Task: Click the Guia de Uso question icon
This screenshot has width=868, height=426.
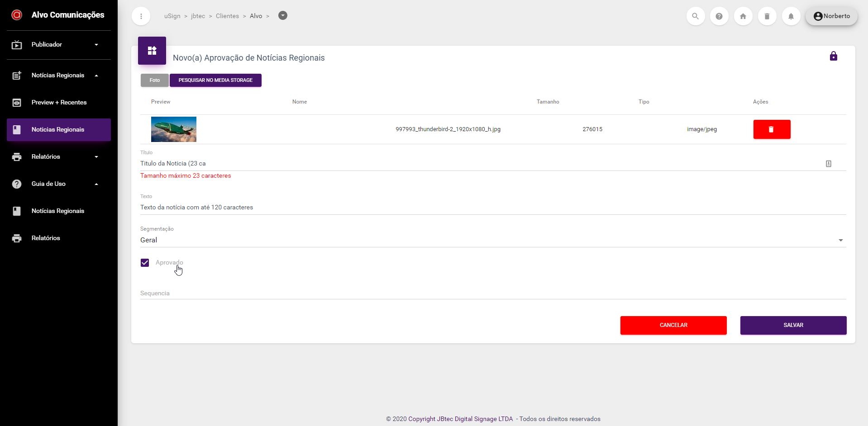Action: (17, 184)
